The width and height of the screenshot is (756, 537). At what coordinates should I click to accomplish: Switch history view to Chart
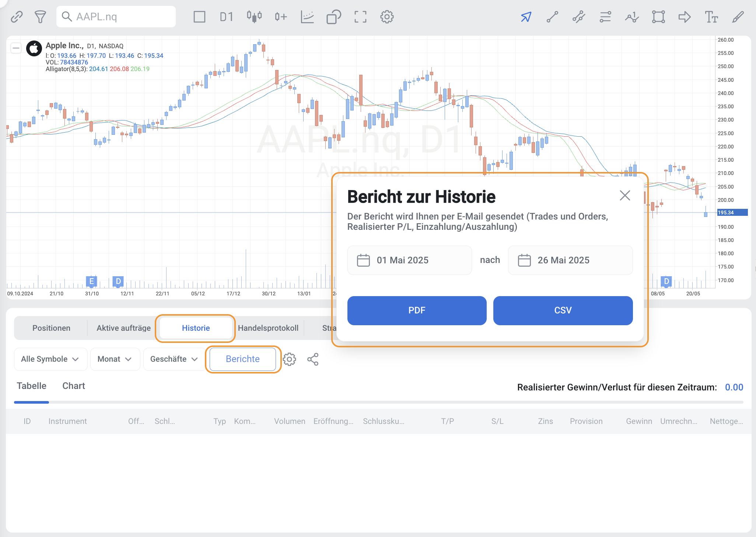pyautogui.click(x=74, y=386)
